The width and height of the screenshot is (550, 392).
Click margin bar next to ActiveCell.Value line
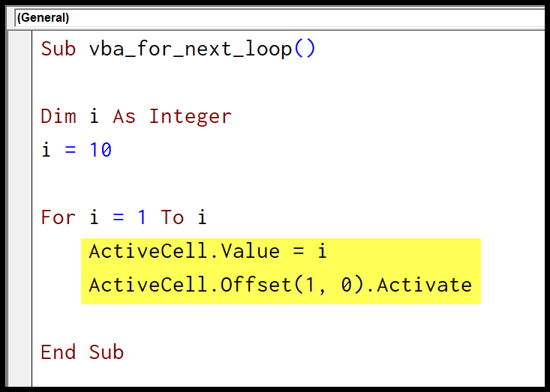20,251
